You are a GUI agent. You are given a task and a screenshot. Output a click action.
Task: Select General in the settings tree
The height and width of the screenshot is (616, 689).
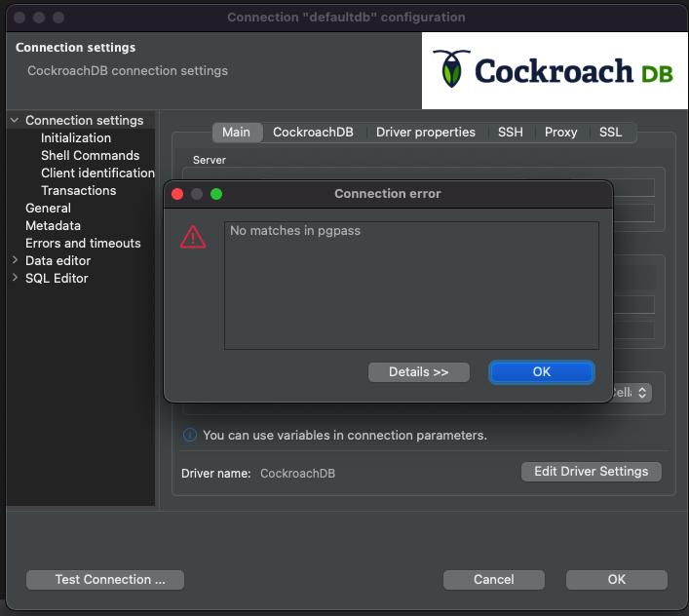pos(48,209)
